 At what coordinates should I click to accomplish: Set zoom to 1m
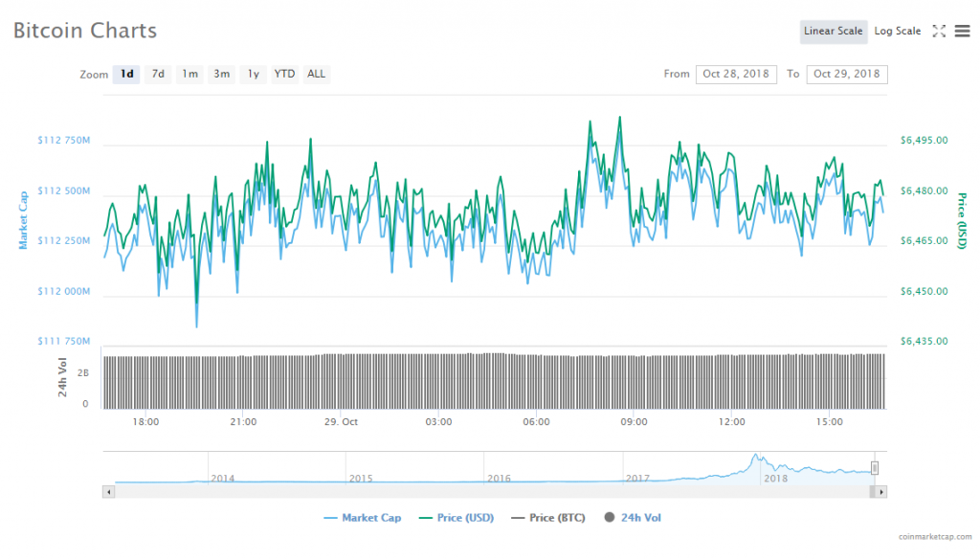coord(189,75)
